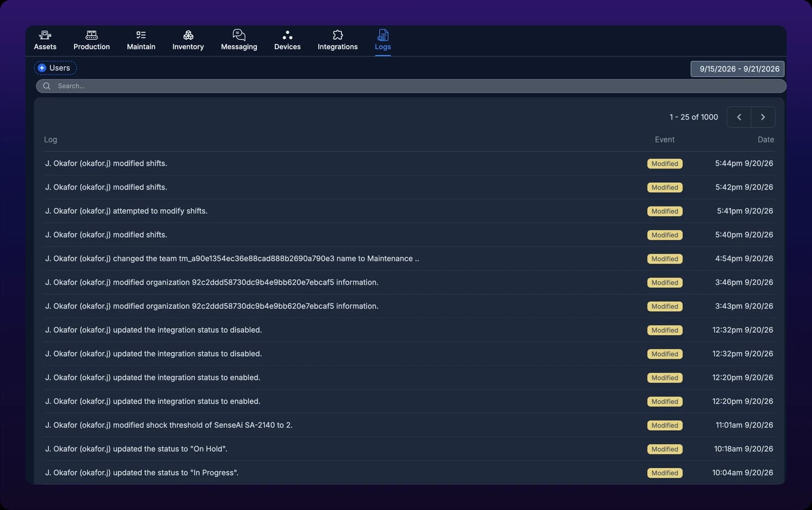Focus the Search input field
Screen dimensions: 812x510
click(x=411, y=86)
